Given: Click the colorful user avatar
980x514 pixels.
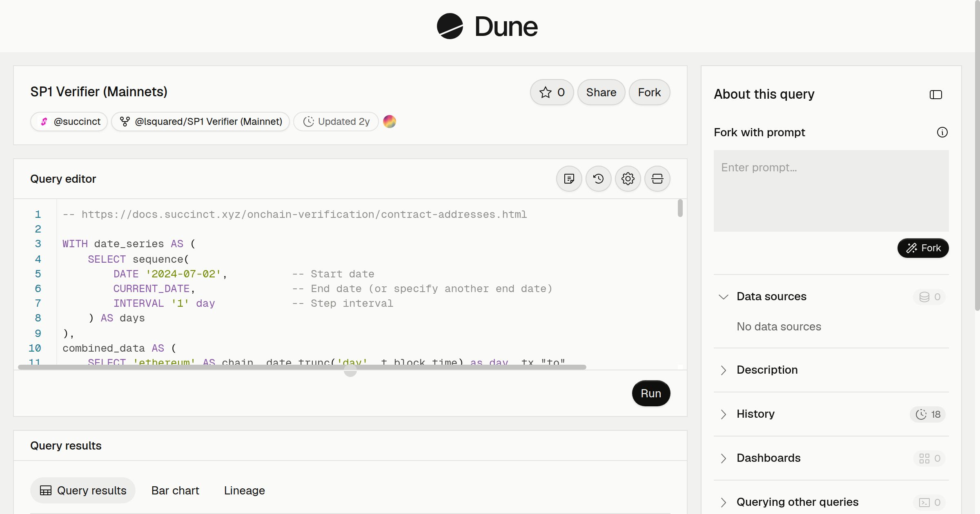Looking at the screenshot, I should [389, 122].
